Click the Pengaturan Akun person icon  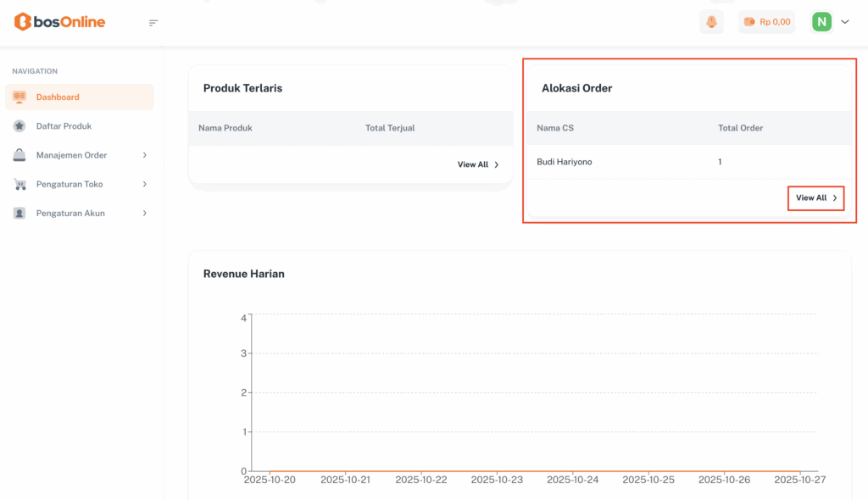pos(19,214)
